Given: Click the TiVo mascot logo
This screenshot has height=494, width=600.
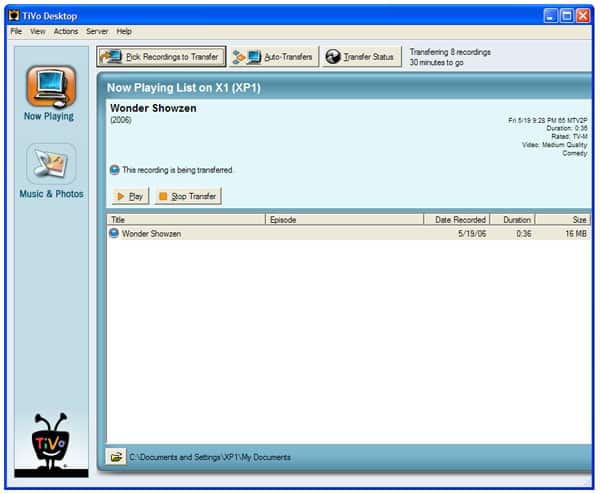Looking at the screenshot, I should pos(49,441).
